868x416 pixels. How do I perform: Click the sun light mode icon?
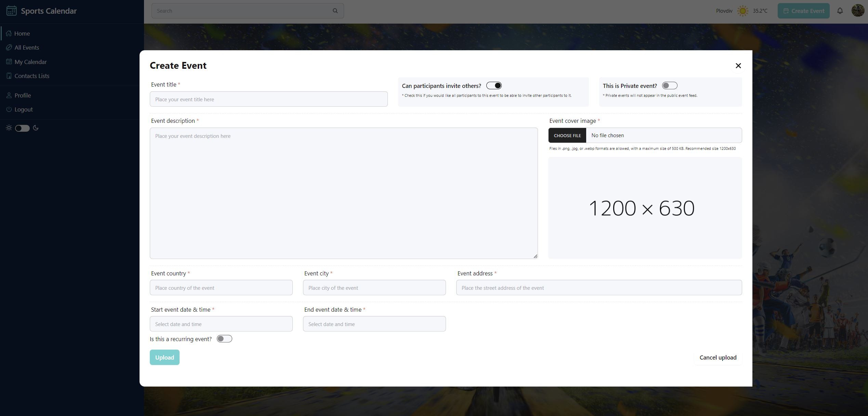point(9,128)
